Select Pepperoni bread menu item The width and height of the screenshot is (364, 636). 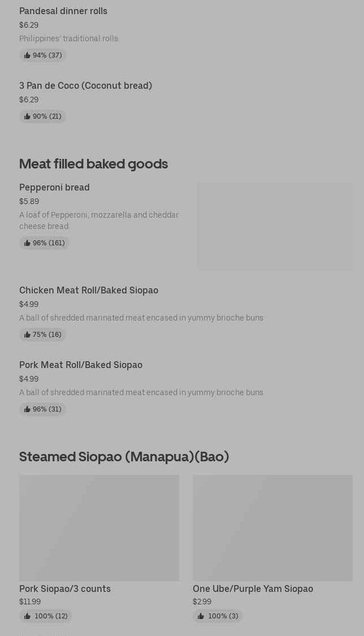(54, 187)
